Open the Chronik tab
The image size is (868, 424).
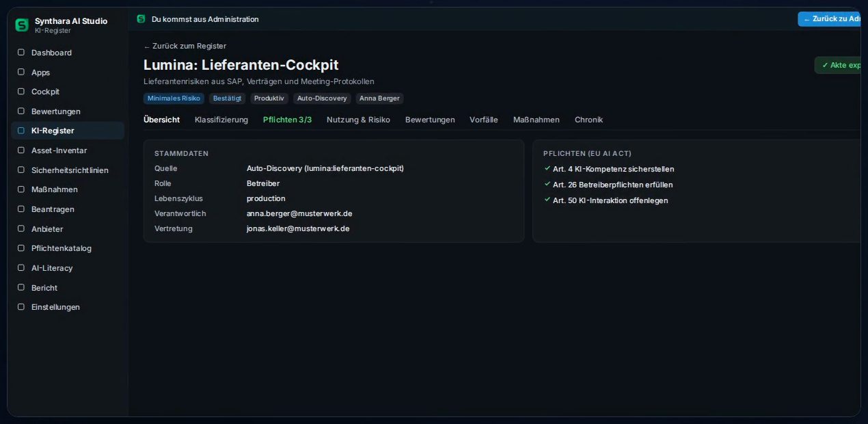pyautogui.click(x=588, y=120)
